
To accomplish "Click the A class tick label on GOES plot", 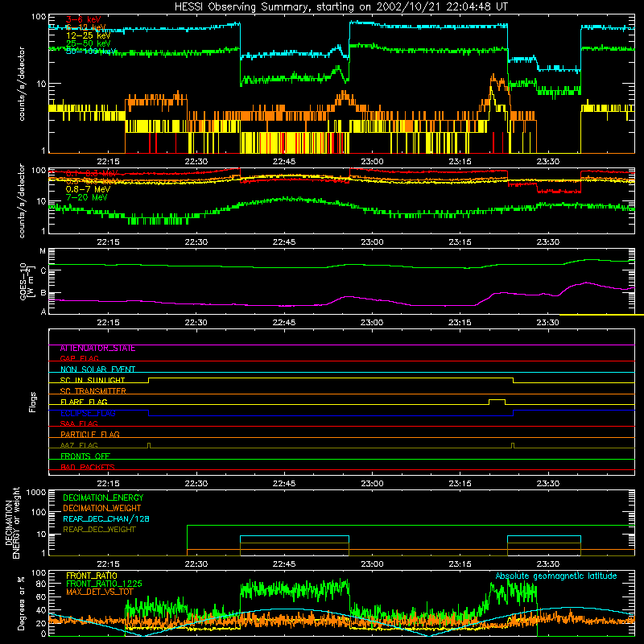I will pos(43,312).
